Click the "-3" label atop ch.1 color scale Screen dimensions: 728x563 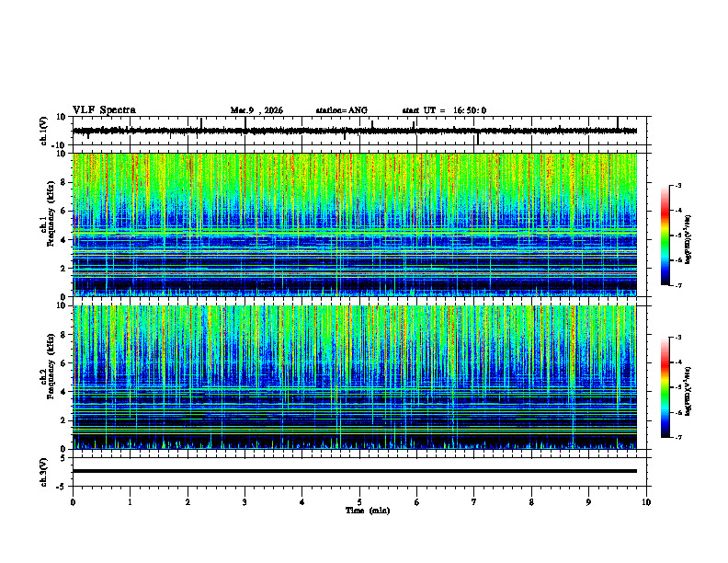677,185
